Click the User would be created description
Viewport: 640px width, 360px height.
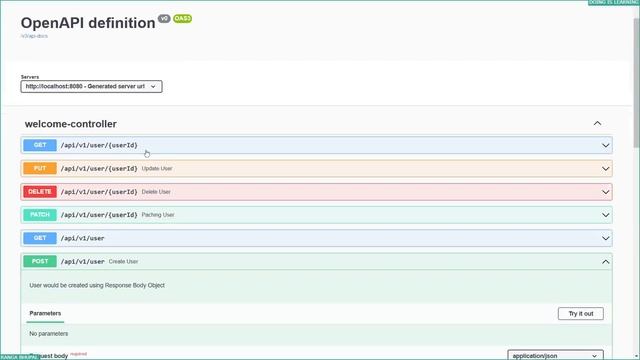tap(97, 285)
